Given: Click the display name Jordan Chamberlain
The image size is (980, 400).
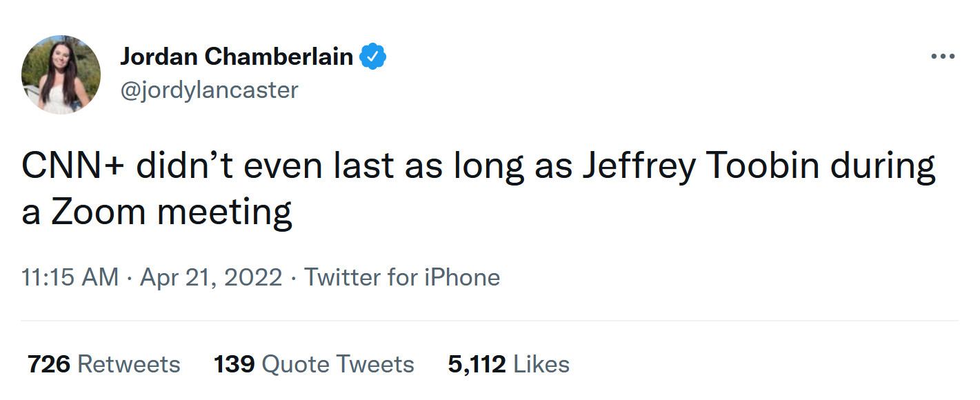Looking at the screenshot, I should [x=237, y=57].
